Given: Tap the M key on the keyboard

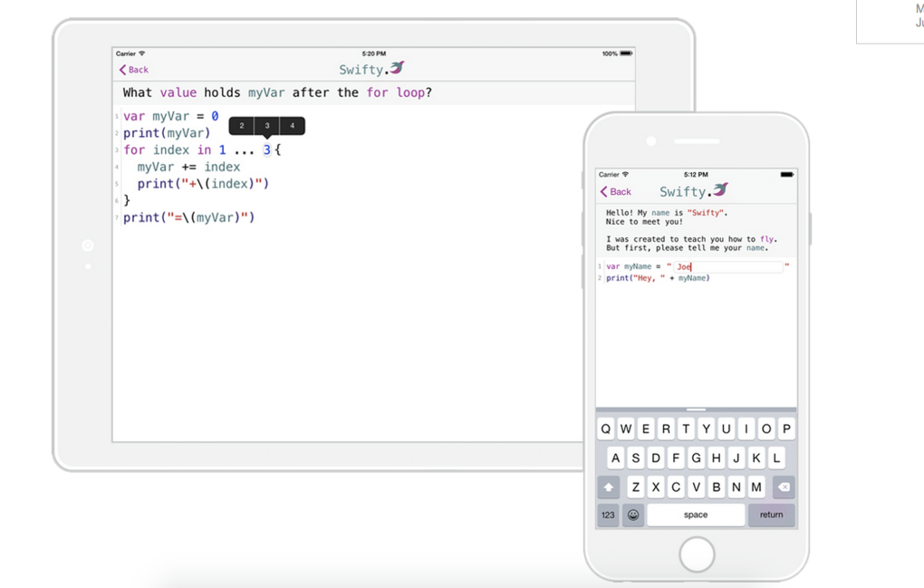Looking at the screenshot, I should (x=756, y=487).
